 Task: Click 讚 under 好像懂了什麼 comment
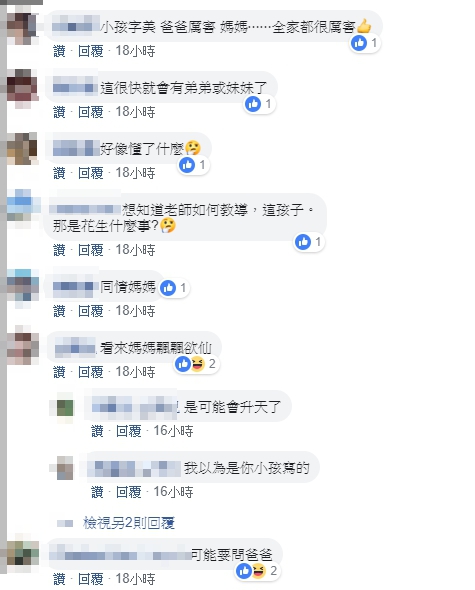[x=59, y=173]
